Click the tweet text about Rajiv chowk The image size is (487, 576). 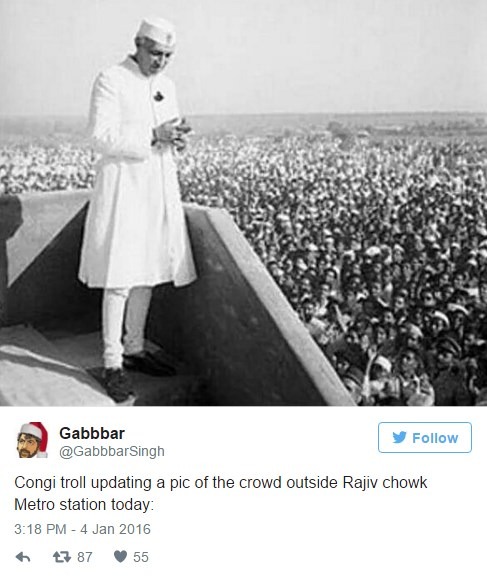220,493
